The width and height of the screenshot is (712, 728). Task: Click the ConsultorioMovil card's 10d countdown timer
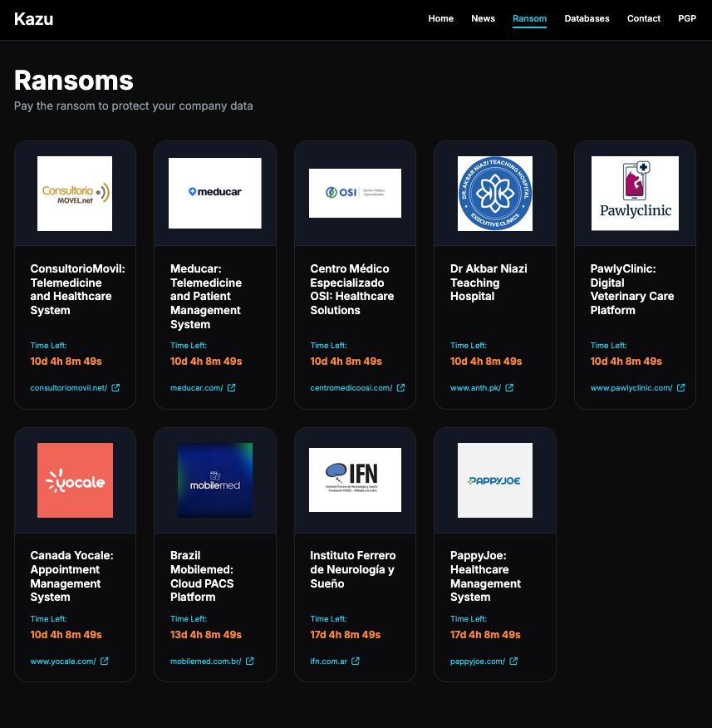coord(66,362)
